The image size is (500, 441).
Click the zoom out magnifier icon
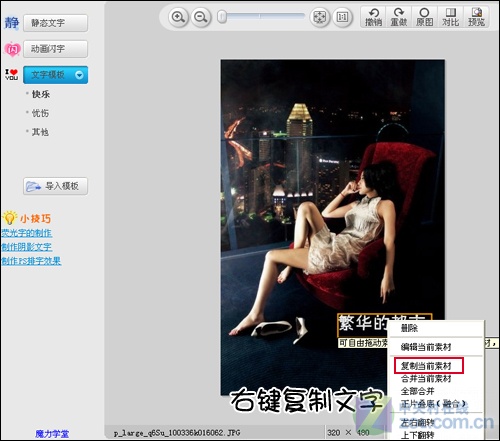tap(201, 17)
